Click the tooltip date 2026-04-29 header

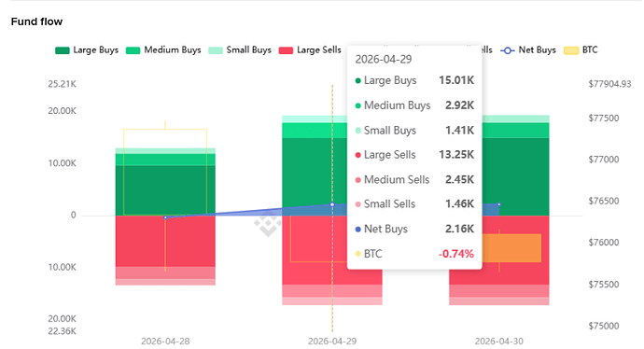pyautogui.click(x=384, y=60)
